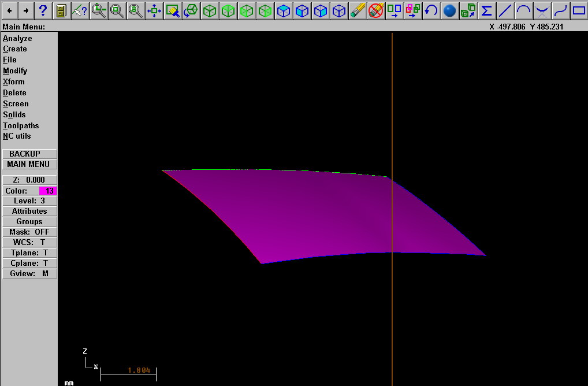
Task: Set construction depth via Z: 0.000 button
Action: pos(29,180)
